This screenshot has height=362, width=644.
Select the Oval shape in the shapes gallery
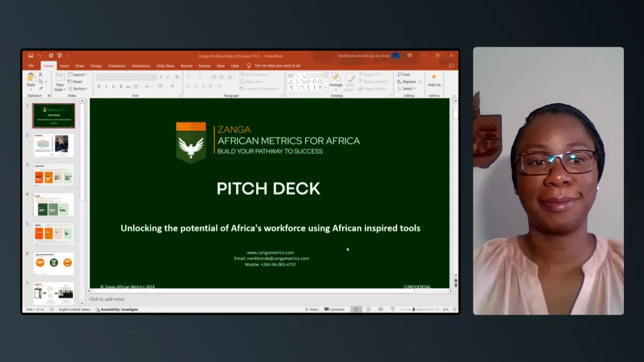pyautogui.click(x=314, y=75)
